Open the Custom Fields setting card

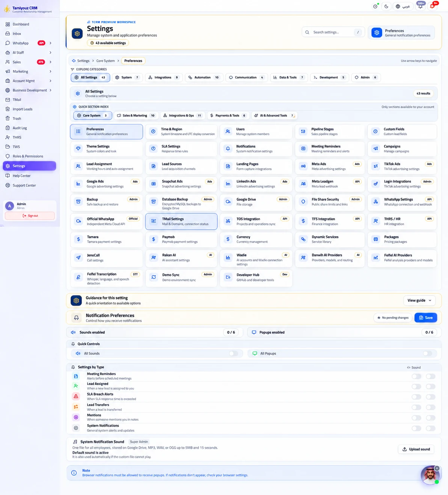tap(402, 131)
